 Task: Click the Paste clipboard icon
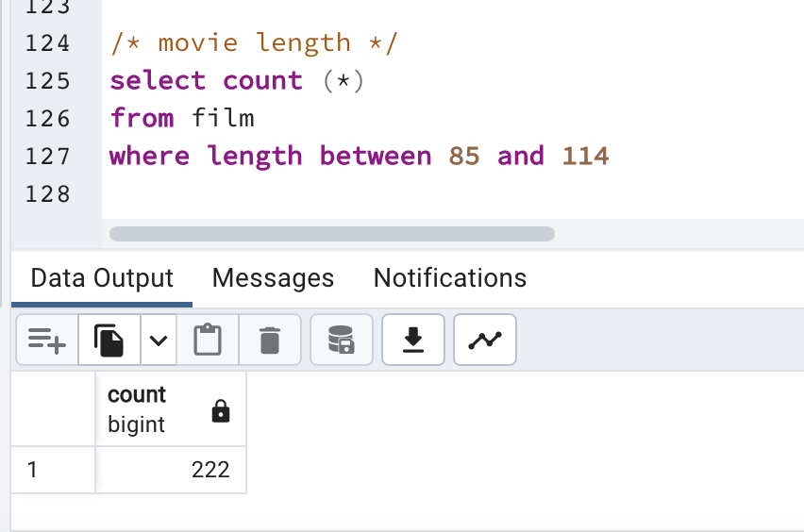[x=207, y=340]
